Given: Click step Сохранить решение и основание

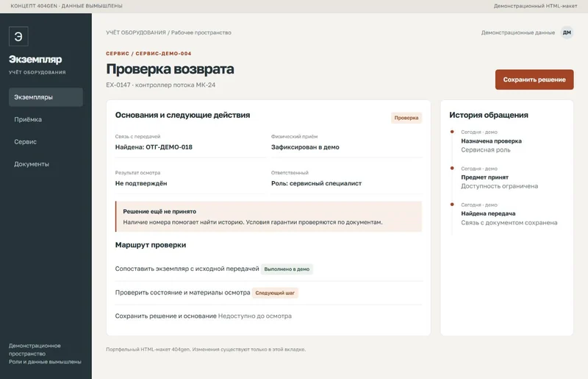Looking at the screenshot, I should coord(166,316).
